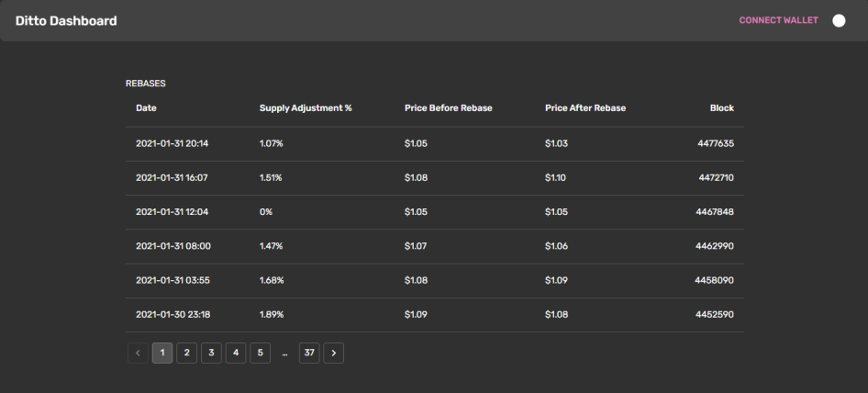Viewport: 868px width, 393px height.
Task: Click price before rebase in 23:18 row
Action: (416, 315)
